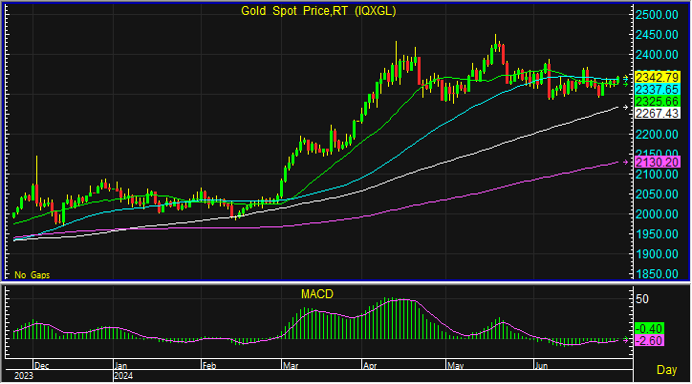Click the 1900.00 price axis label
Viewport: 692px width, 384px height.
657,254
